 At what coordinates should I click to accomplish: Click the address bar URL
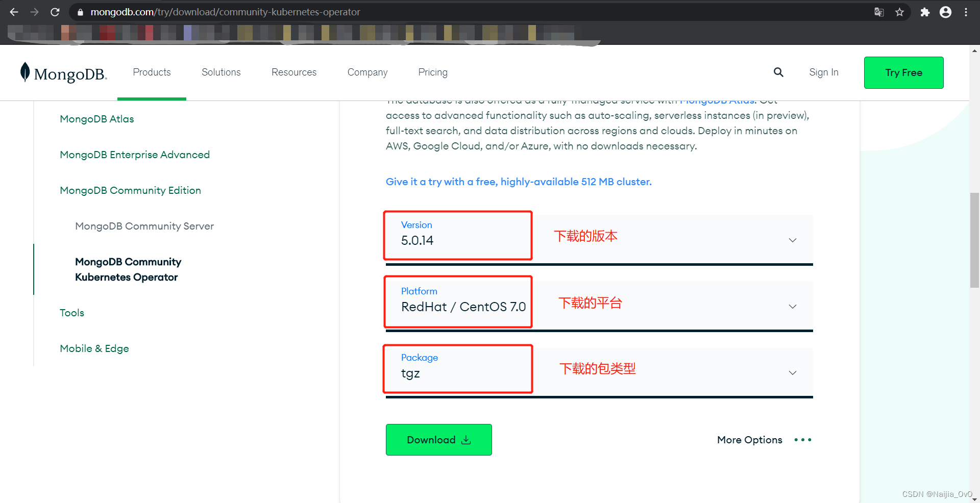[225, 12]
